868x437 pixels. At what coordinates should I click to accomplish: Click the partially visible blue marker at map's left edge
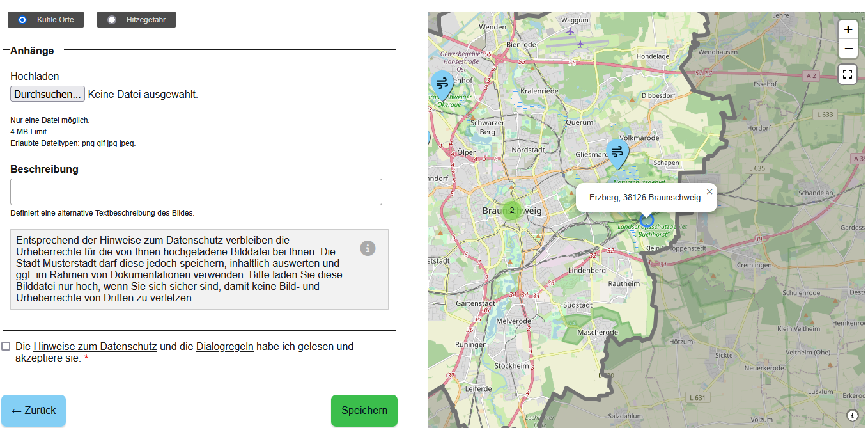429,138
